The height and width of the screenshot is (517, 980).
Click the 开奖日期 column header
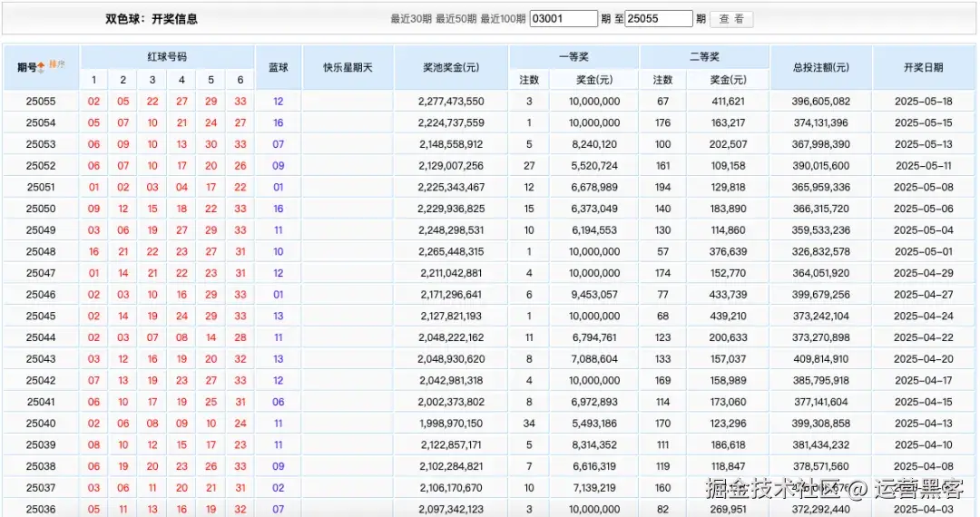[923, 67]
